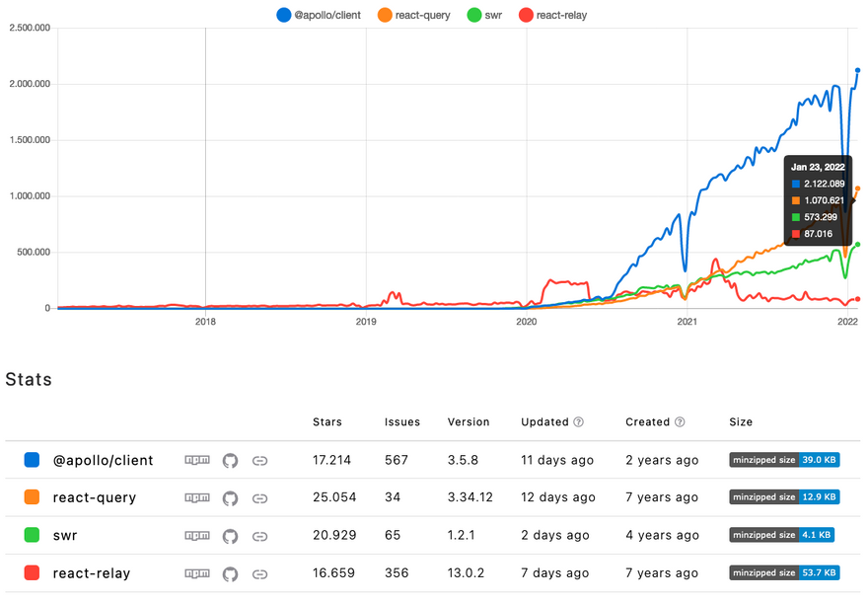Click help icon beside Created column
This screenshot has height=602, width=868.
[x=680, y=422]
